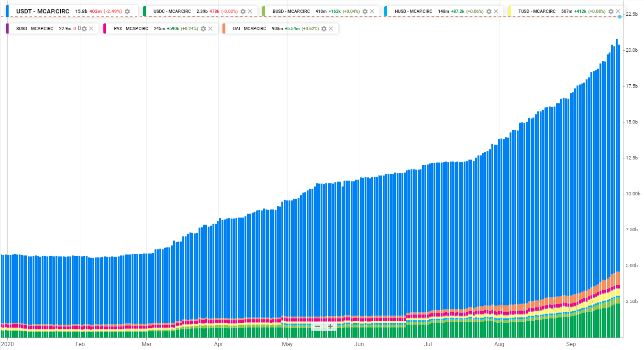Image resolution: width=644 pixels, height=350 pixels.
Task: Zoom out using the minus button
Action: 318,327
